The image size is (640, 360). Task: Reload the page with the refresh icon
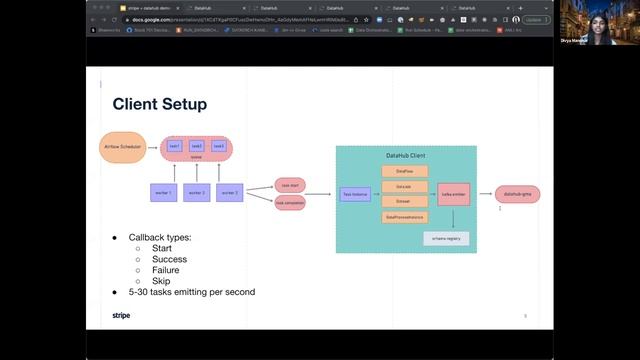click(x=114, y=20)
